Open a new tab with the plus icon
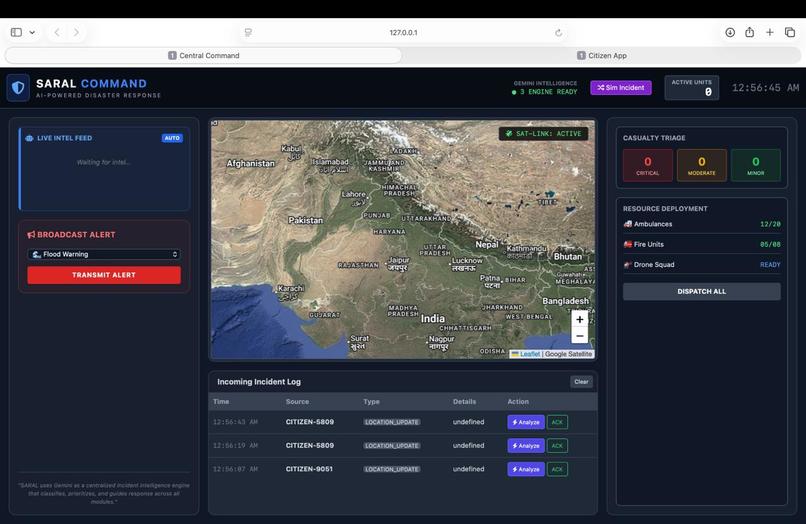 coord(770,32)
